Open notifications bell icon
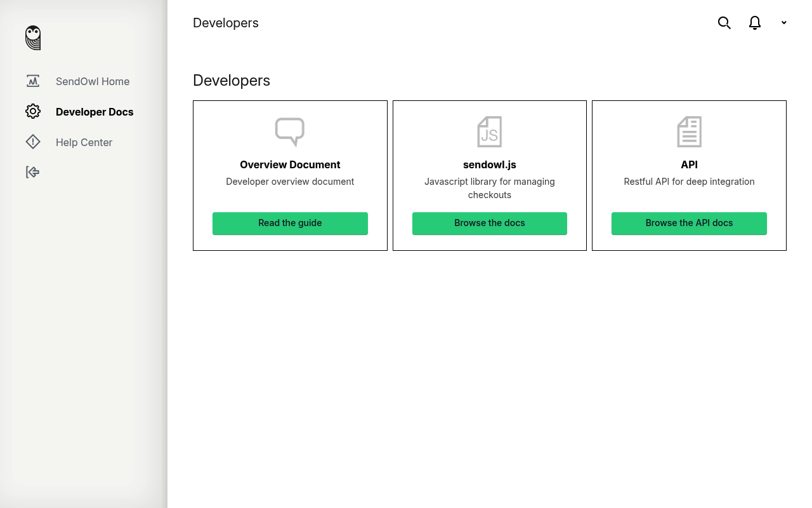Image resolution: width=812 pixels, height=508 pixels. tap(755, 23)
